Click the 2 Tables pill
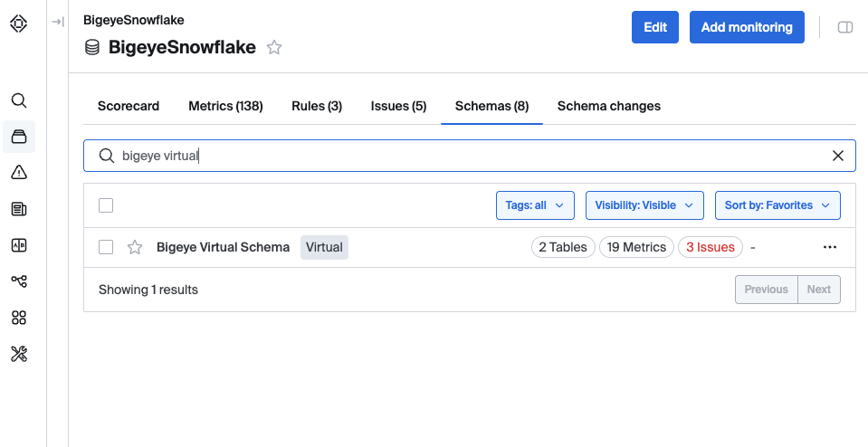 [x=563, y=247]
